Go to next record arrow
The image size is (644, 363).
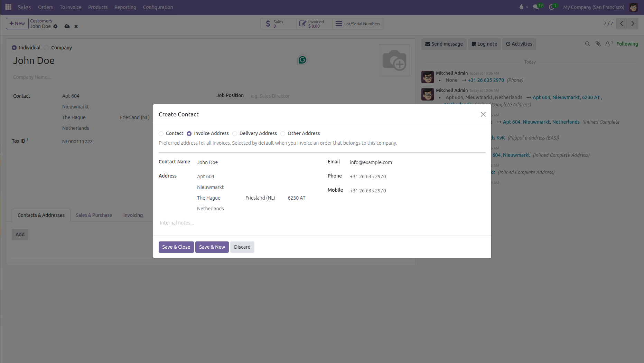pyautogui.click(x=633, y=23)
